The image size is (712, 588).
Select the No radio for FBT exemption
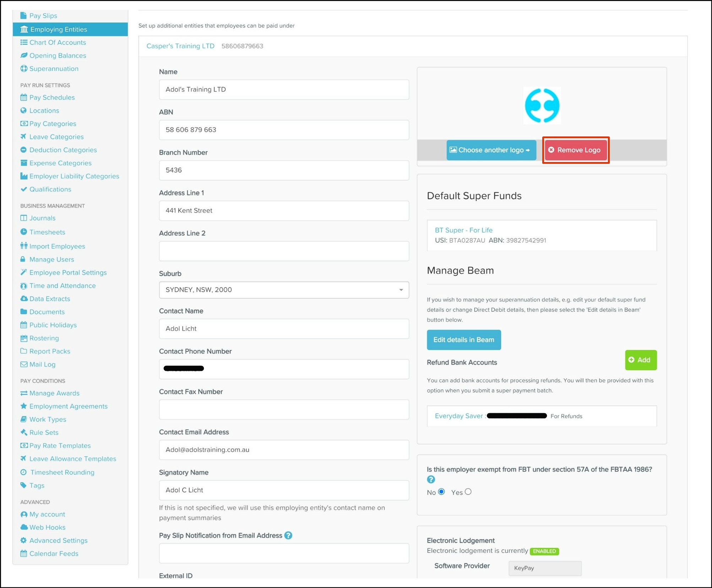pos(441,492)
